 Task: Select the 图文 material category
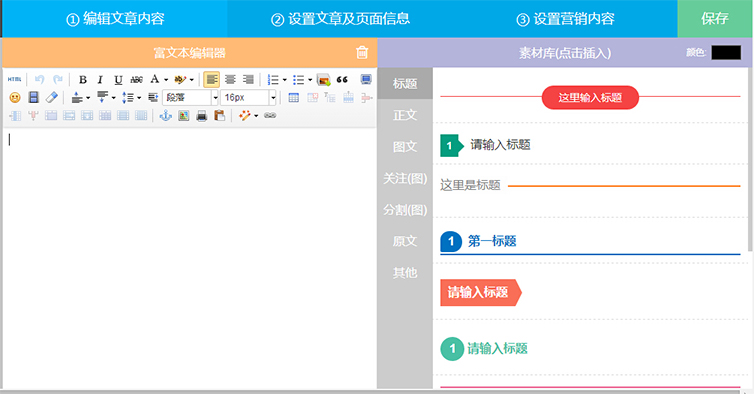tap(405, 147)
